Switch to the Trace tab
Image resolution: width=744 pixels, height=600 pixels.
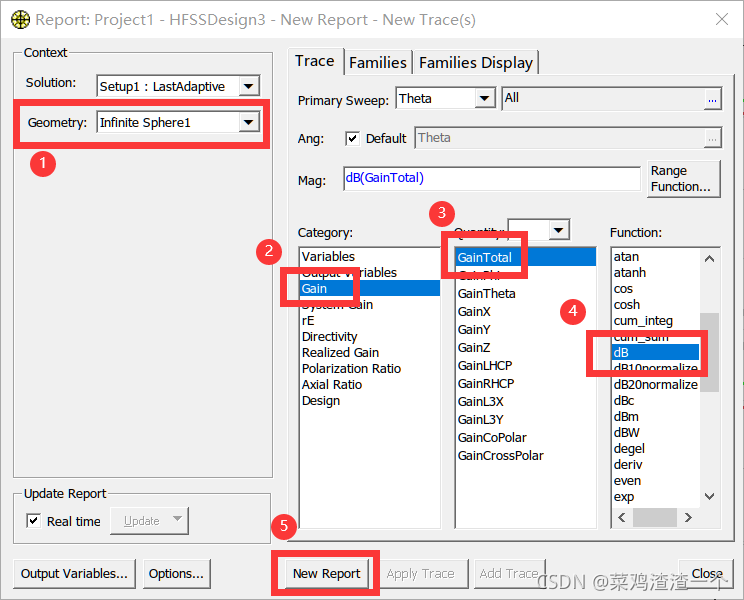(x=315, y=61)
